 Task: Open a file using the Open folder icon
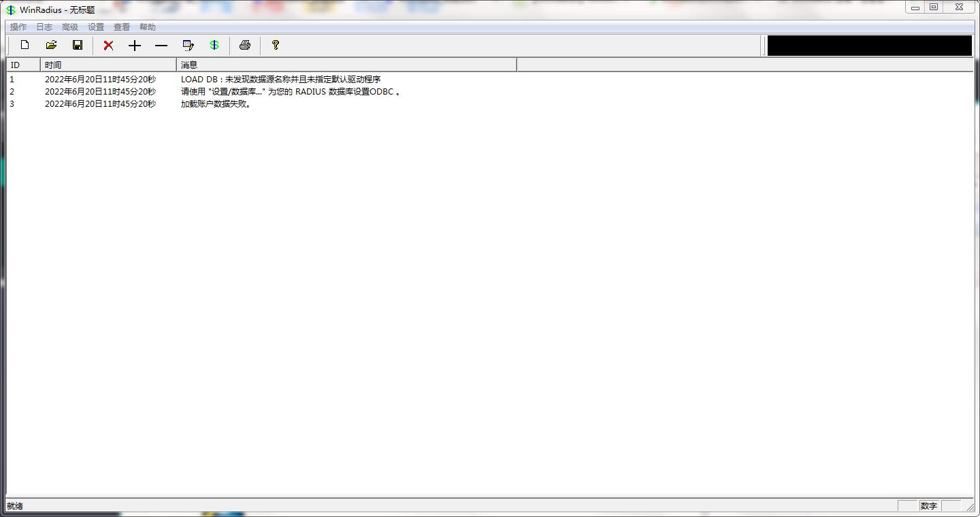(x=51, y=45)
